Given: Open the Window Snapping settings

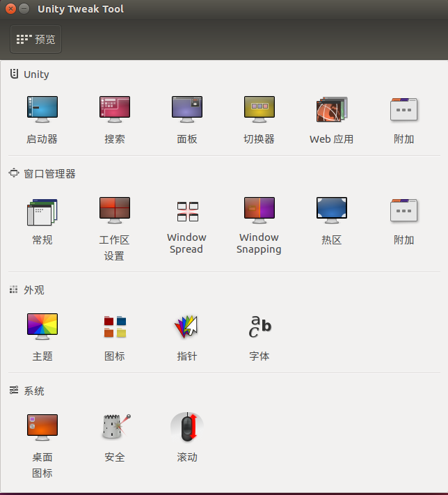Looking at the screenshot, I should coord(259,211).
